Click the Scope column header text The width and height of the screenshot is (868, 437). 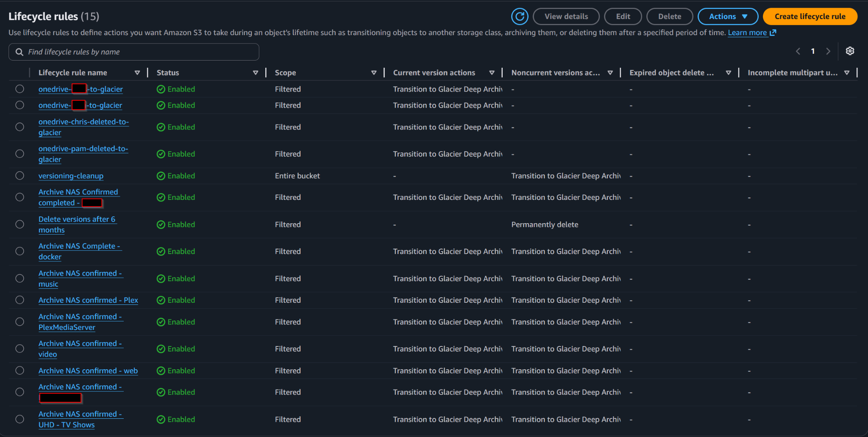click(285, 73)
